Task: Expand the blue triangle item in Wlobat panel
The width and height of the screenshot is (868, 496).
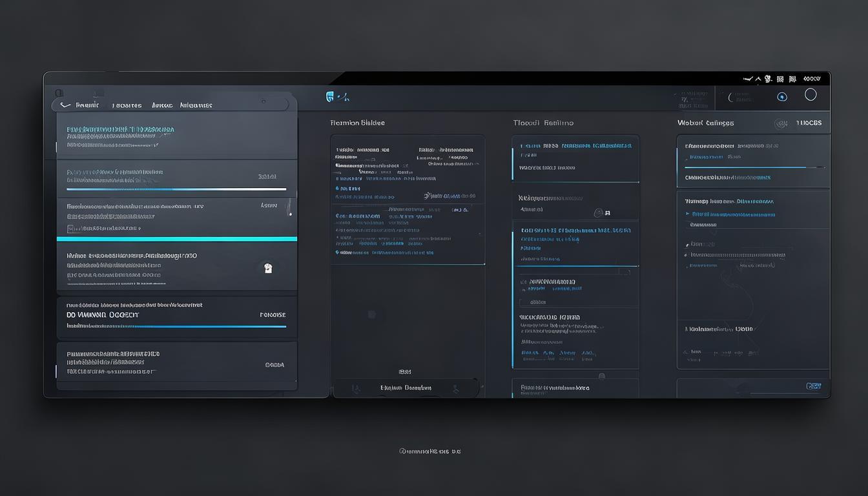Action: 687,214
